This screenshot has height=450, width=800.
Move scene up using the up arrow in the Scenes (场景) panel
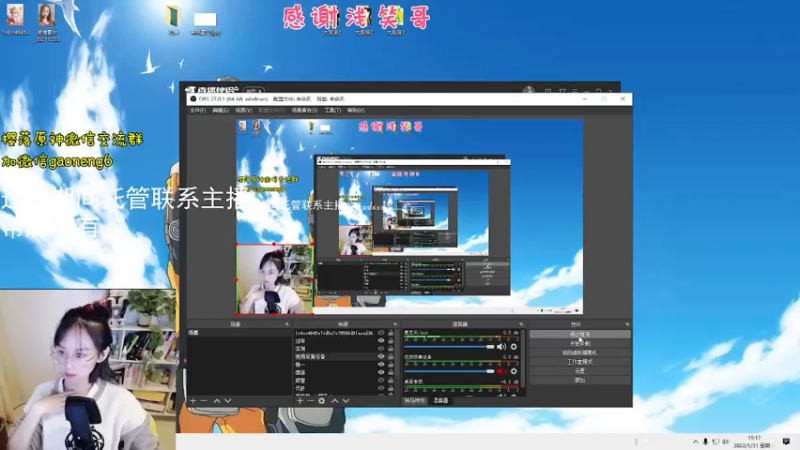tap(217, 401)
